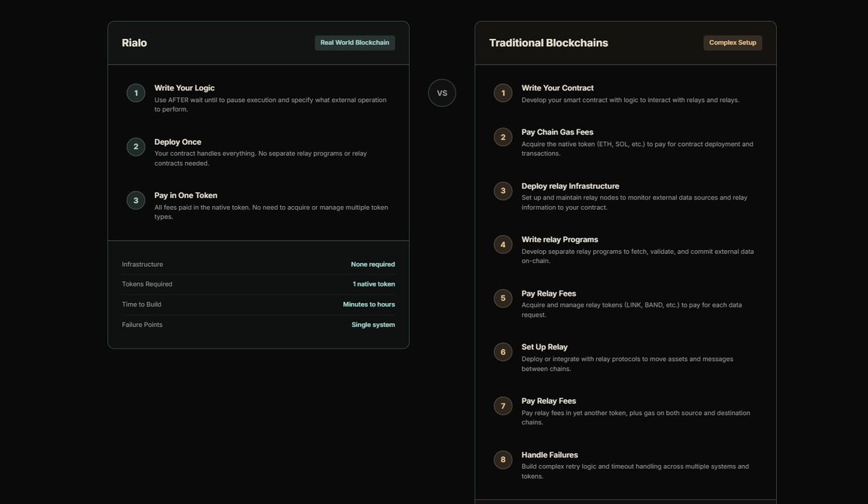
Task: Click the 'Set up and maintain relay nodes' description
Action: [x=634, y=202]
